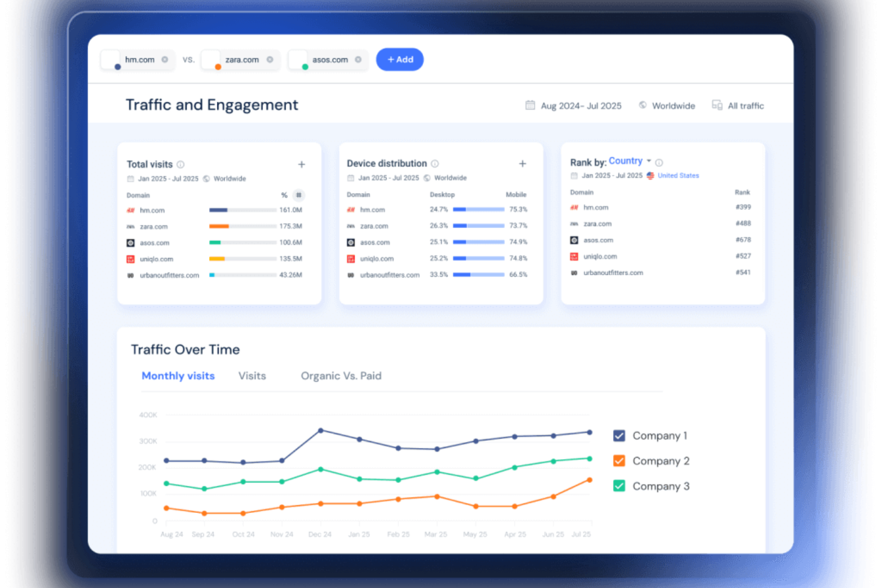
Task: Click the orange color dot on zara.com chip
Action: tap(218, 66)
